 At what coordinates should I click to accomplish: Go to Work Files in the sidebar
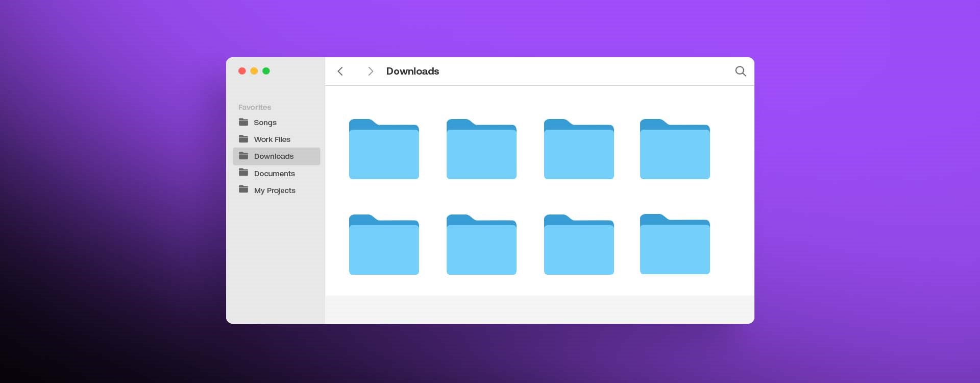coord(272,139)
